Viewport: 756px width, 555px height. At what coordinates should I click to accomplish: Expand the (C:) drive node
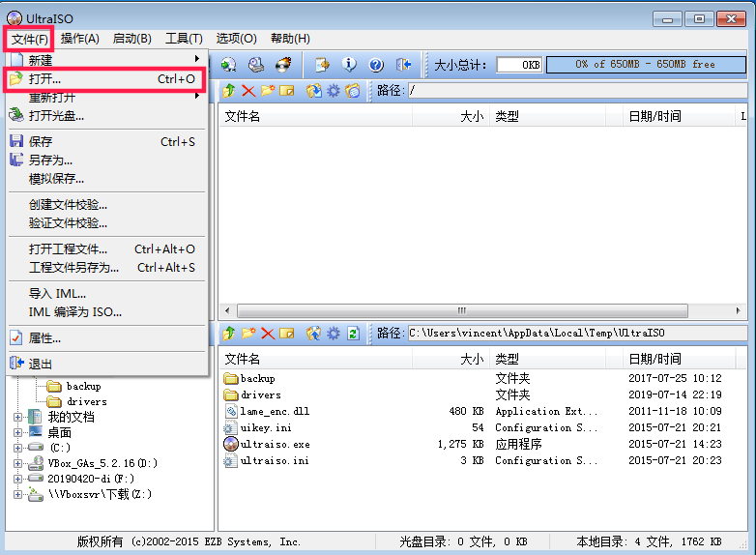click(17, 448)
